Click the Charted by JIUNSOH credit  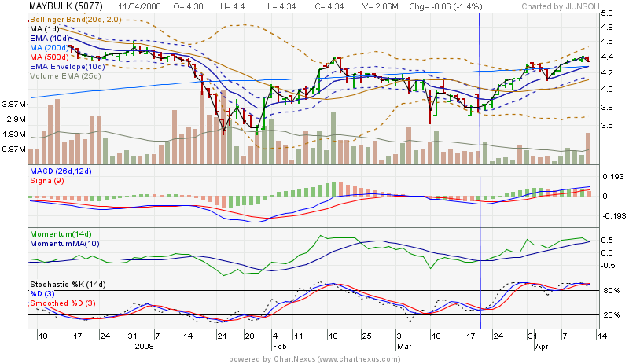click(x=561, y=6)
